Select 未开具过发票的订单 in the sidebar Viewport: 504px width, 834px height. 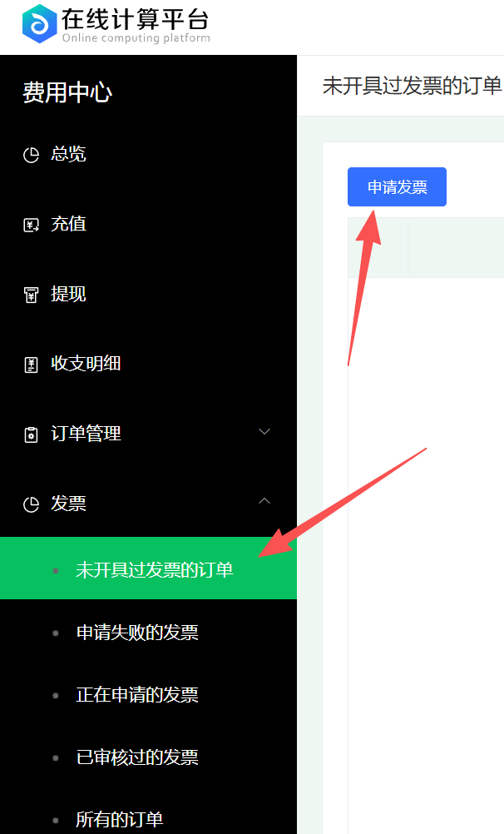click(148, 568)
